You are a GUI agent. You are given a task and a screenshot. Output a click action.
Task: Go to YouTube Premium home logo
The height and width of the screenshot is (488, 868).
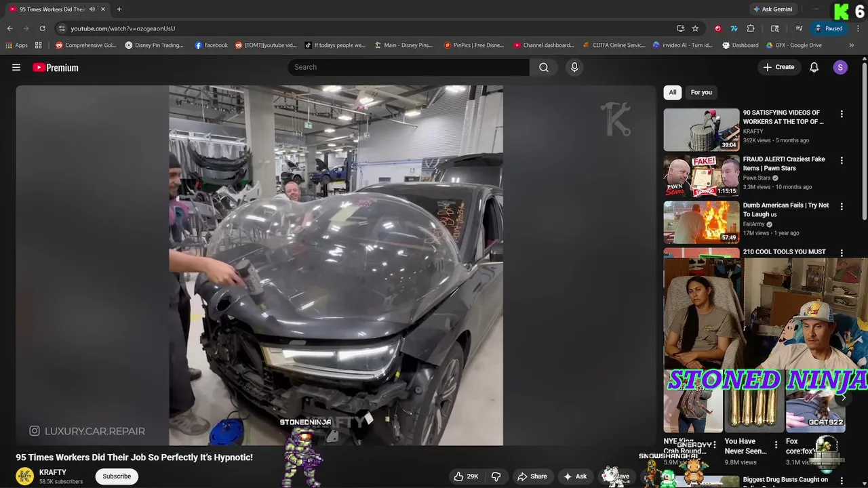(56, 67)
